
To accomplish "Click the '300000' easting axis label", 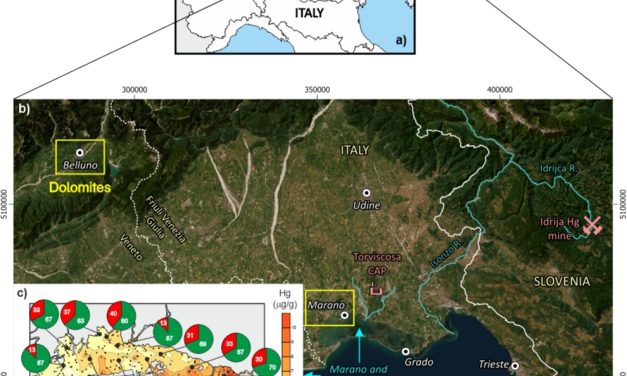I will 134,90.
